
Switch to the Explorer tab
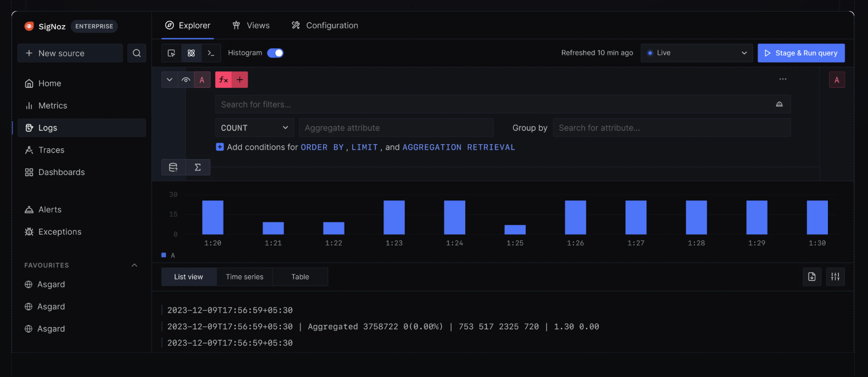click(188, 25)
